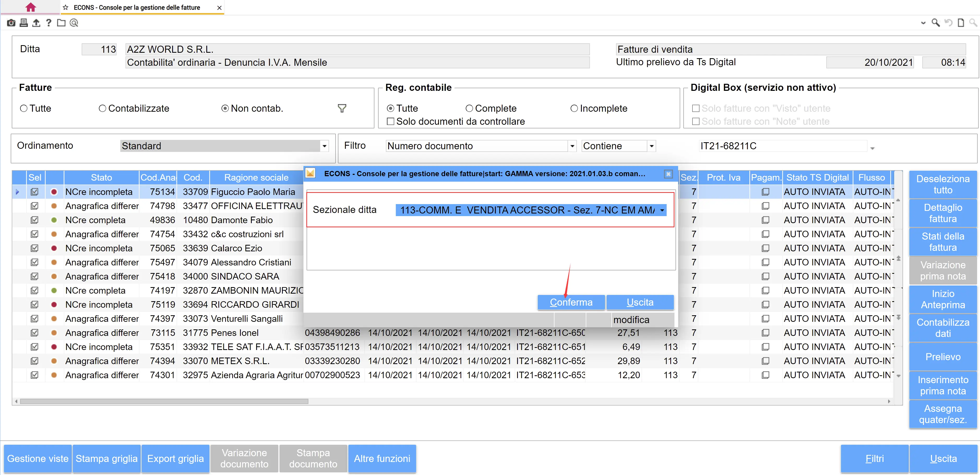980x475 pixels.
Task: Click the blank page icon top right
Action: click(961, 23)
